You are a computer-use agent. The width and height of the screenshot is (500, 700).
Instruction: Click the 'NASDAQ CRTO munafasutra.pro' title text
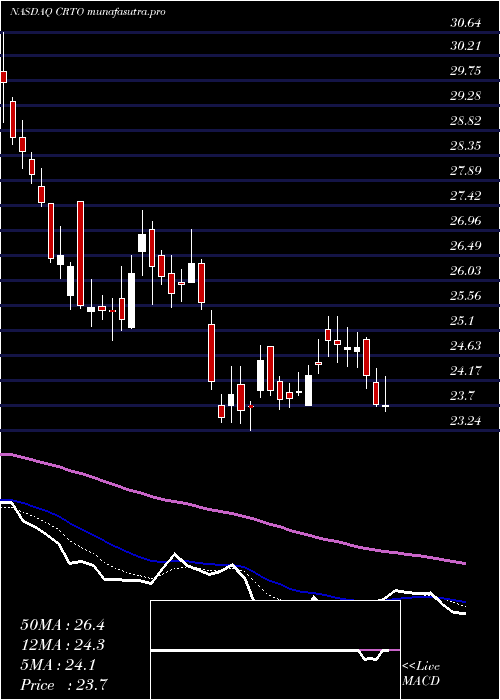click(88, 12)
